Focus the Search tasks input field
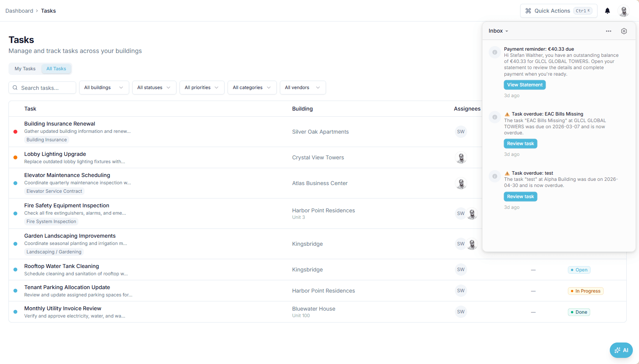639x364 pixels. (42, 88)
